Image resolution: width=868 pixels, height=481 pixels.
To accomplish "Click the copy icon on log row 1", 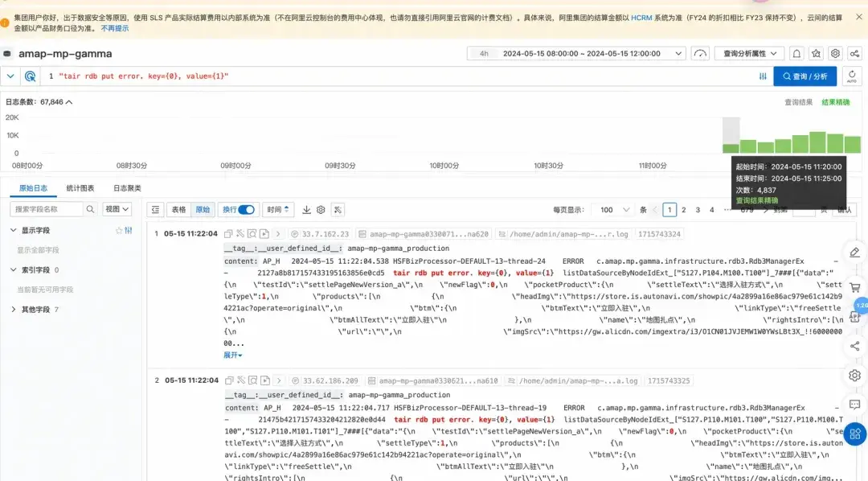I will point(228,234).
